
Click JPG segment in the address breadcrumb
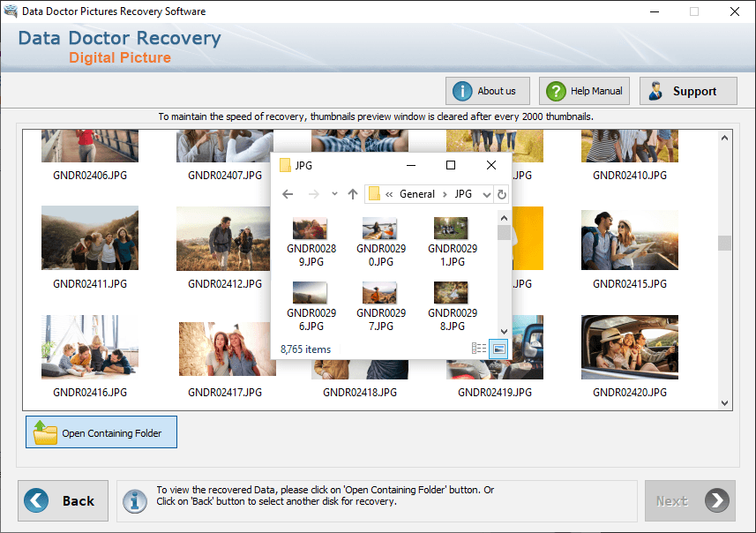coord(463,194)
